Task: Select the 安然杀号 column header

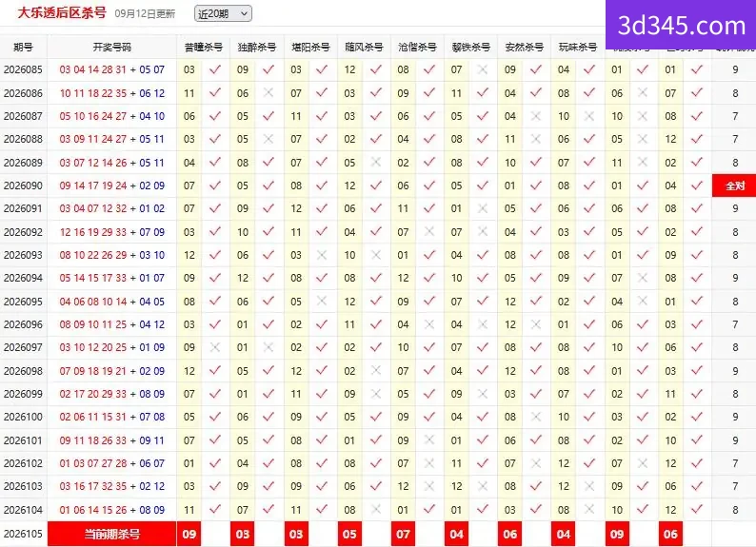Action: click(x=524, y=47)
